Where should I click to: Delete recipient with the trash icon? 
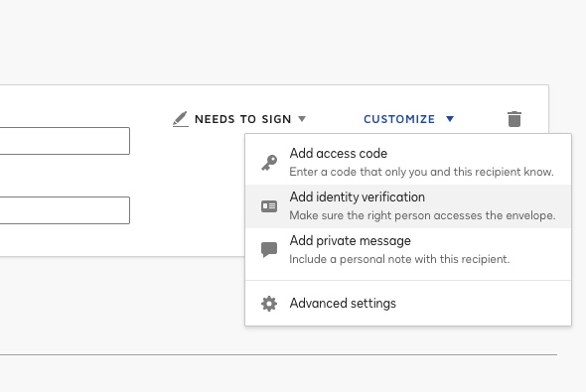514,119
